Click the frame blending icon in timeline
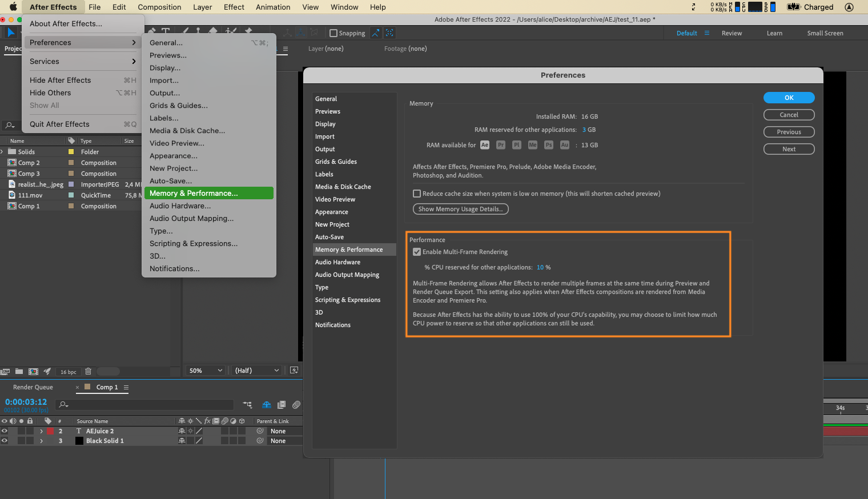Image resolution: width=868 pixels, height=499 pixels. point(282,405)
